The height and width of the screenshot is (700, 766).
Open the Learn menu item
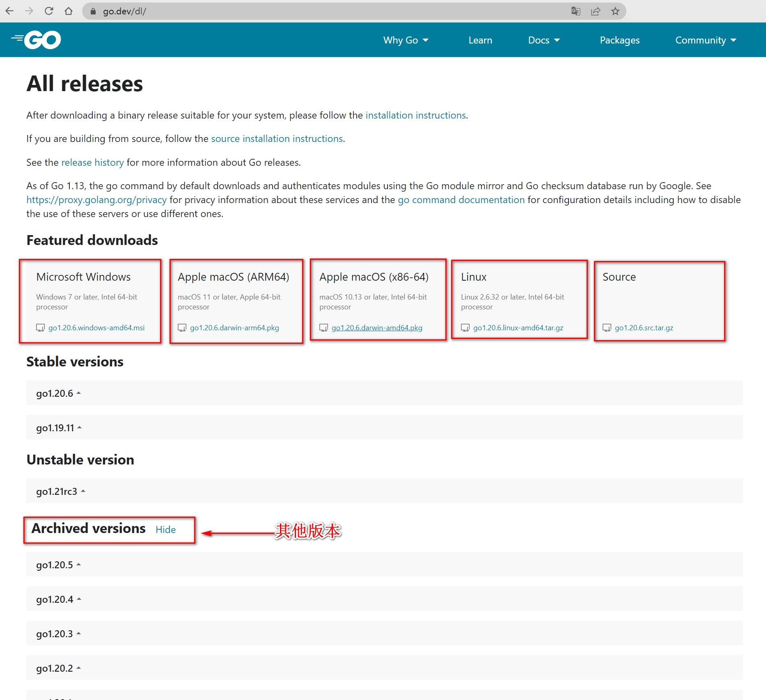(480, 40)
